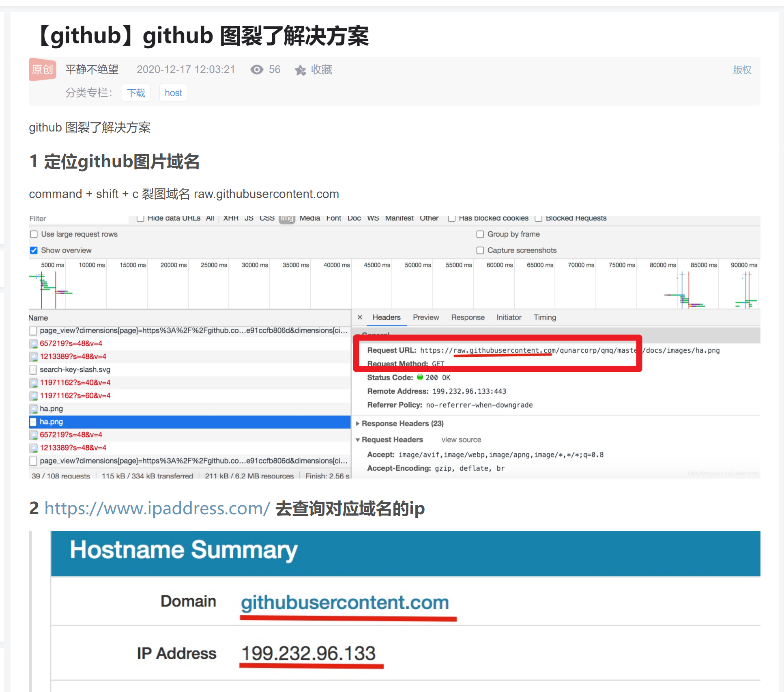Click file icon for search-key-slash.svg
Viewport: 784px width, 692px height.
tap(33, 370)
